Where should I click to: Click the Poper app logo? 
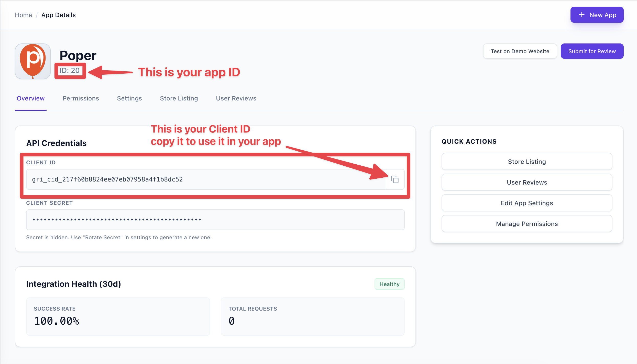(32, 61)
